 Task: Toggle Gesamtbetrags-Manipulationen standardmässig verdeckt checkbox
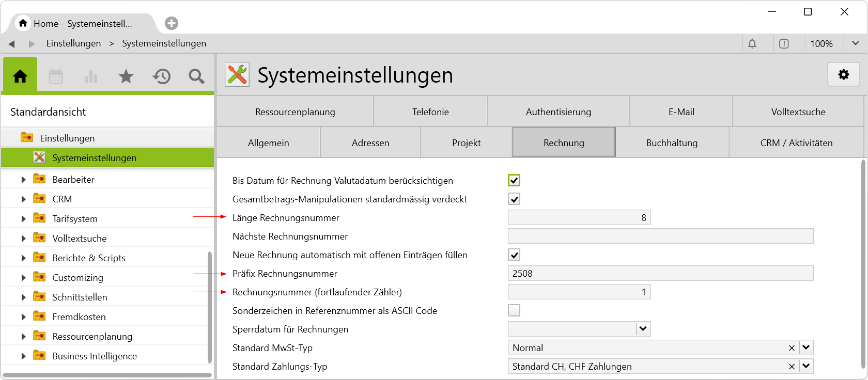[514, 199]
